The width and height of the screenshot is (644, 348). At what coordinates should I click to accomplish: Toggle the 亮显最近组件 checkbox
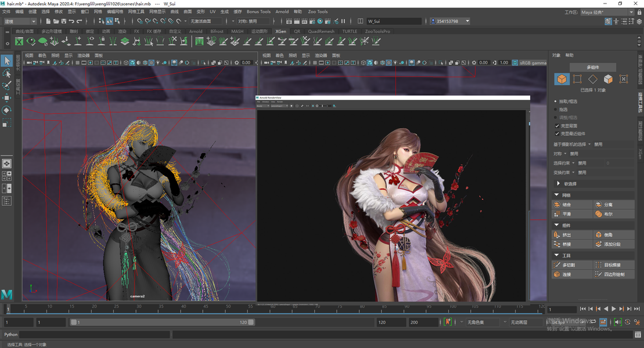tap(557, 133)
